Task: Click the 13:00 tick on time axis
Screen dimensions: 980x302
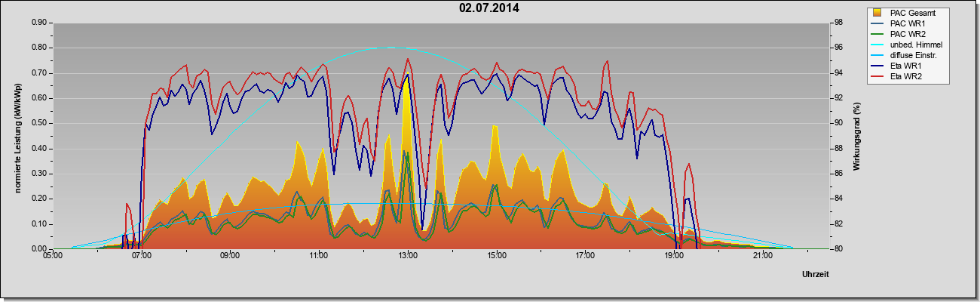Action: [x=408, y=256]
